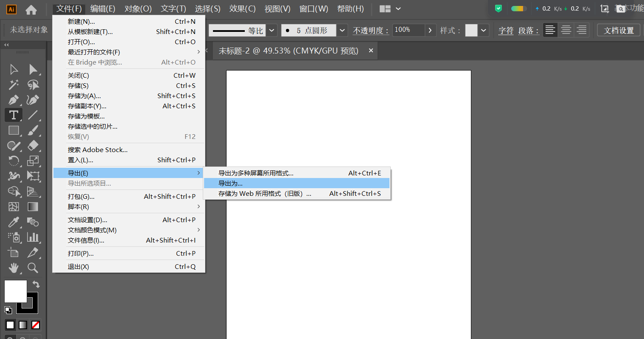Select the Slice tool
The height and width of the screenshot is (339, 644).
[33, 252]
